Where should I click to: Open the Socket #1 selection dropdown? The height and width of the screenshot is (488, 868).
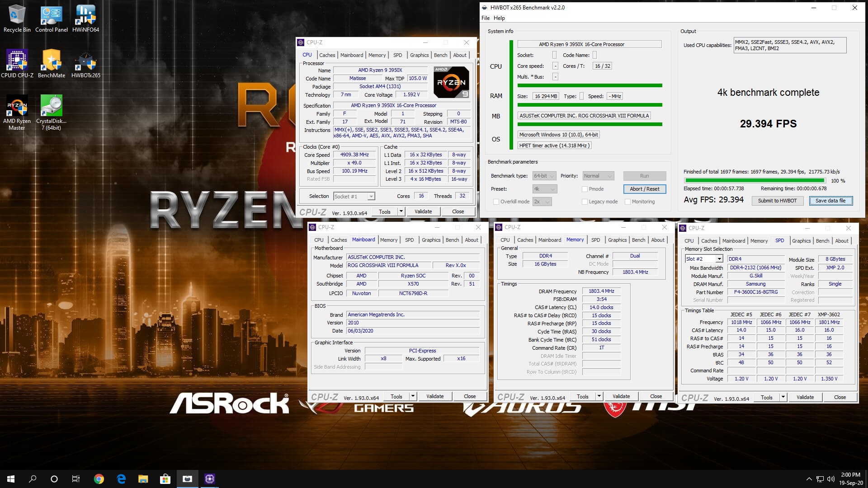click(354, 196)
